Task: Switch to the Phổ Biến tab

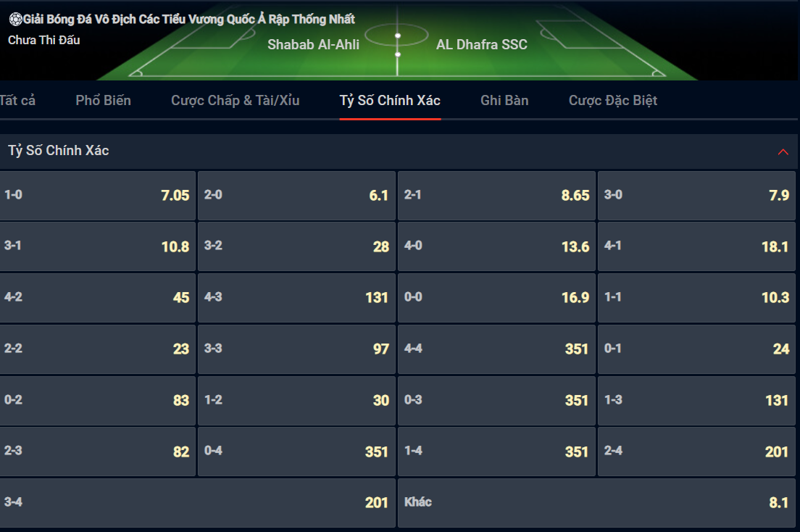Action: click(x=103, y=100)
